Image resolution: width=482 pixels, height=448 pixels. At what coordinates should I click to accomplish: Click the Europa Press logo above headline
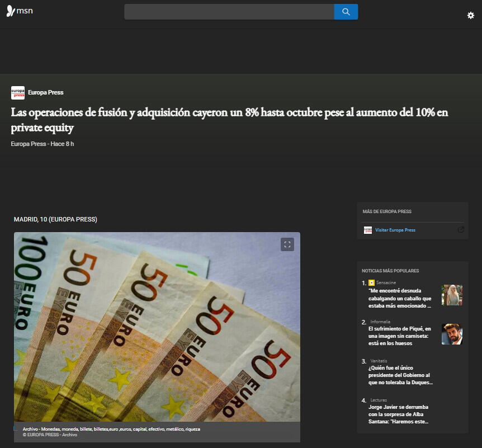(18, 93)
